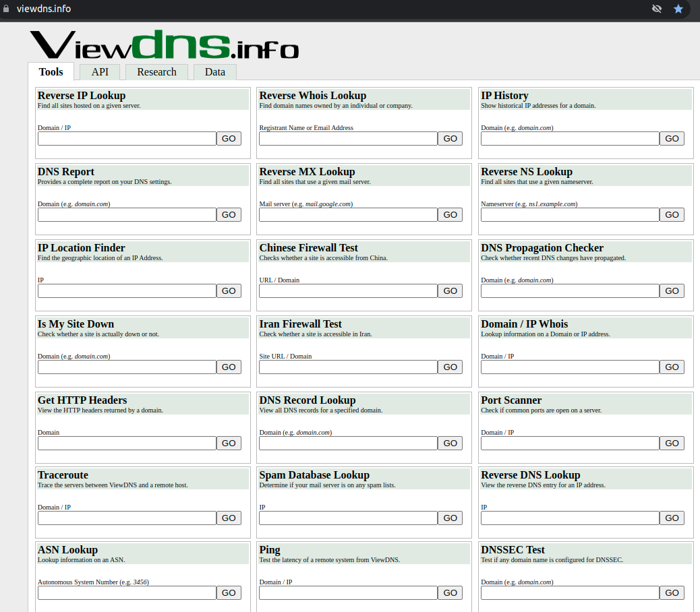The image size is (700, 612).
Task: Click the ViewDNS.info logo
Action: coord(165,44)
